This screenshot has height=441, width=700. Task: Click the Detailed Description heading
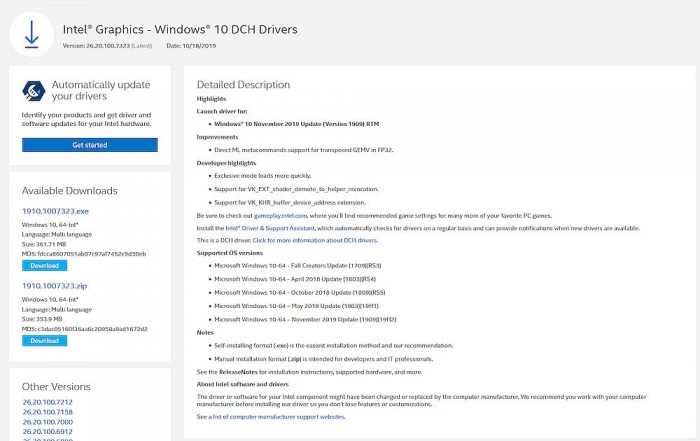pyautogui.click(x=243, y=85)
